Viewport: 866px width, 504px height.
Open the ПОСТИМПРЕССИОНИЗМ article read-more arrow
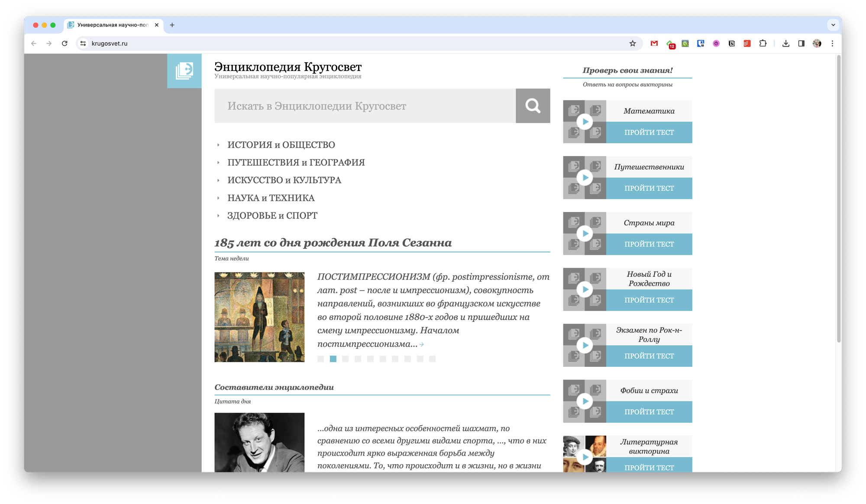click(x=422, y=345)
